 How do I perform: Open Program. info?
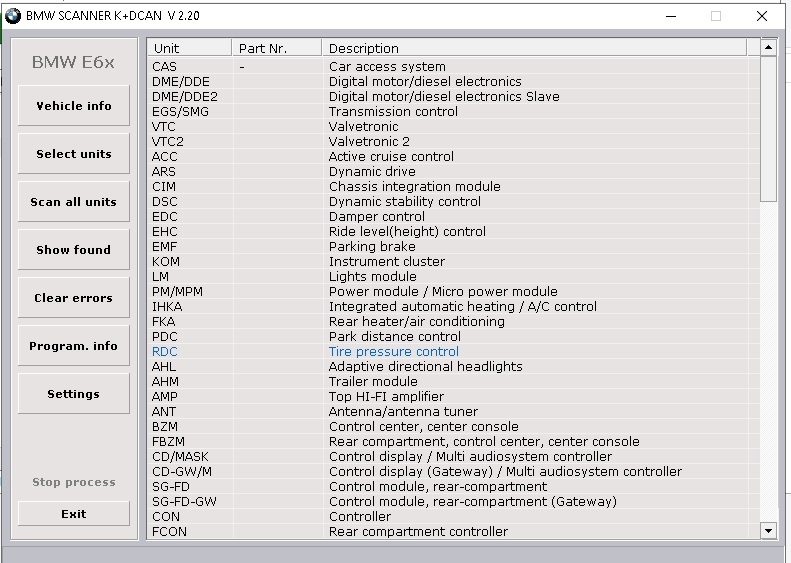[x=74, y=346]
